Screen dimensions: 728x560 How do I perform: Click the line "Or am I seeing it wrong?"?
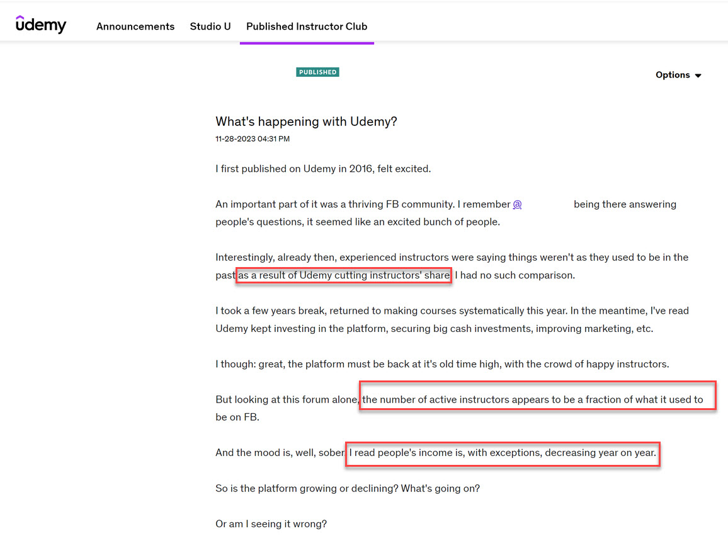tap(271, 524)
